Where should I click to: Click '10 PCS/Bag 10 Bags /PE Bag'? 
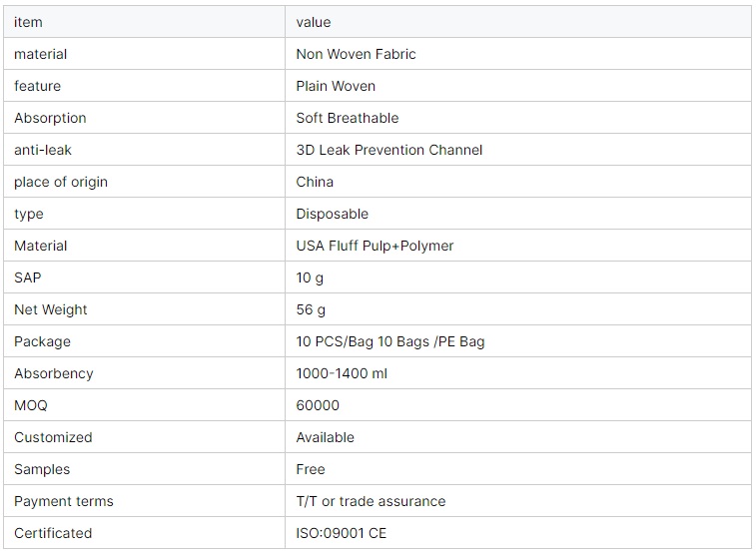coord(390,341)
